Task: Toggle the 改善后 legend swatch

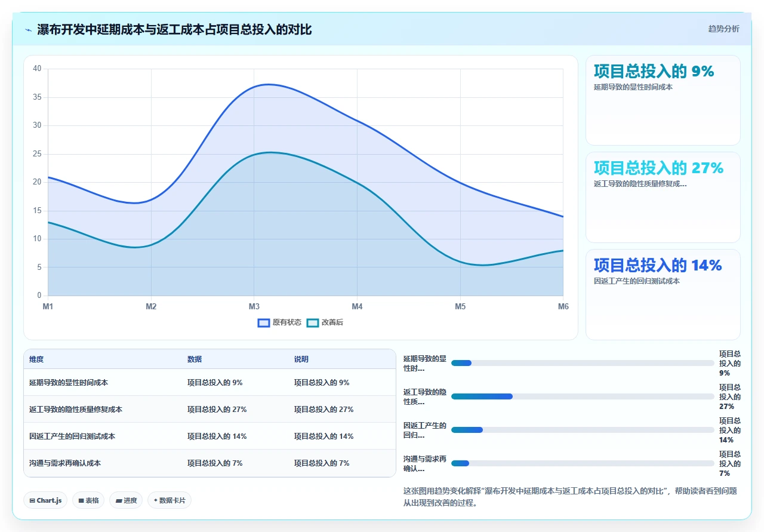Action: pos(313,322)
